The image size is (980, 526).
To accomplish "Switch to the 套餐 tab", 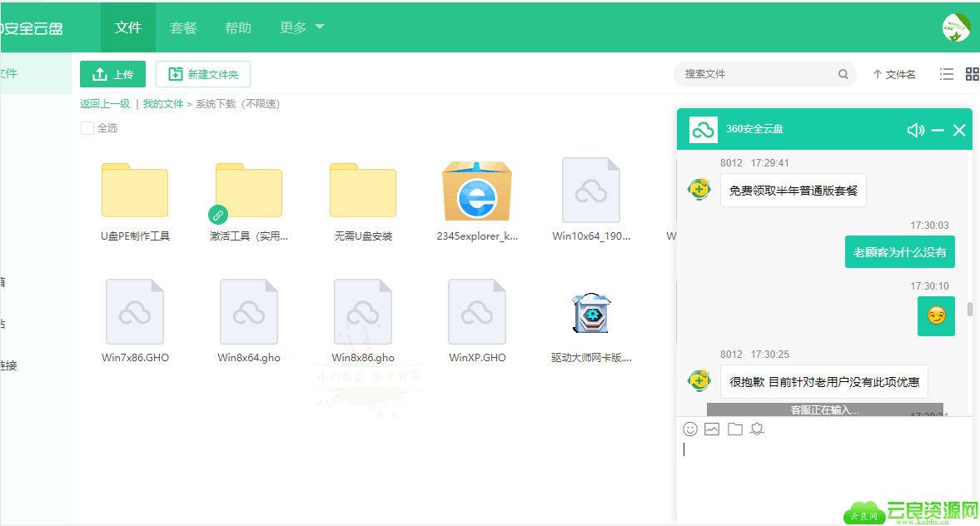I will (x=183, y=27).
